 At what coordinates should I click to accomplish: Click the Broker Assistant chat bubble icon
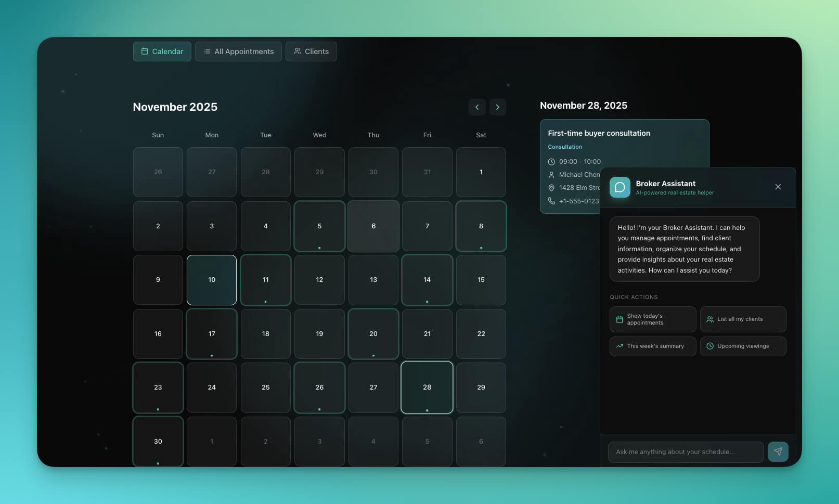619,187
